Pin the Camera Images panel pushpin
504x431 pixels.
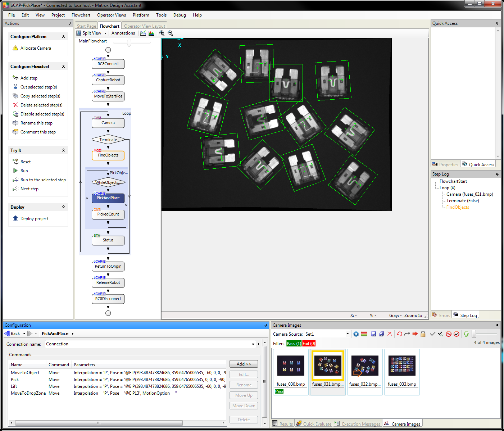497,325
